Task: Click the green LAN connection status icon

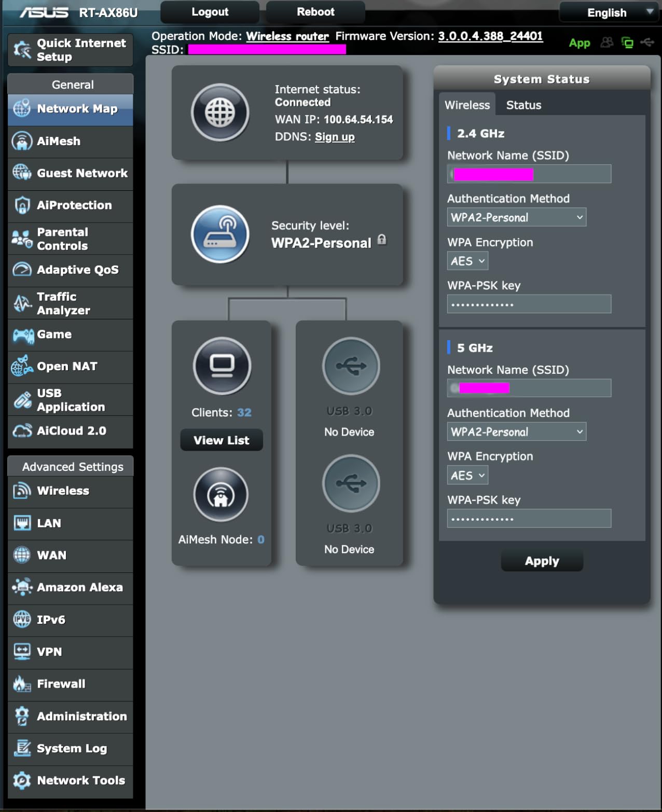Action: pyautogui.click(x=627, y=43)
